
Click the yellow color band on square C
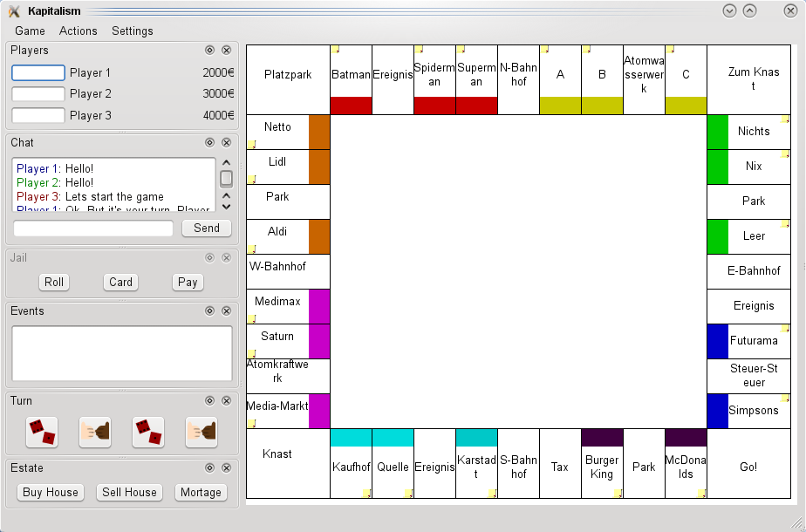[x=686, y=106]
